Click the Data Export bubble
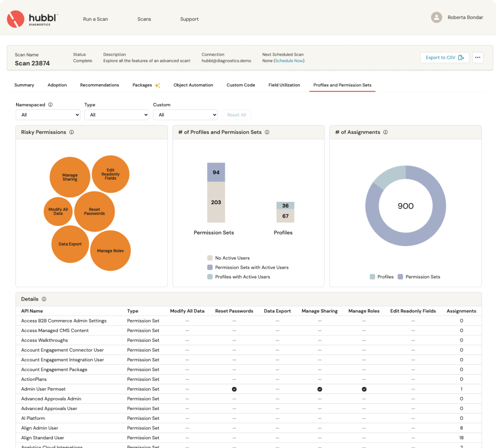The width and height of the screenshot is (496, 448). [70, 244]
